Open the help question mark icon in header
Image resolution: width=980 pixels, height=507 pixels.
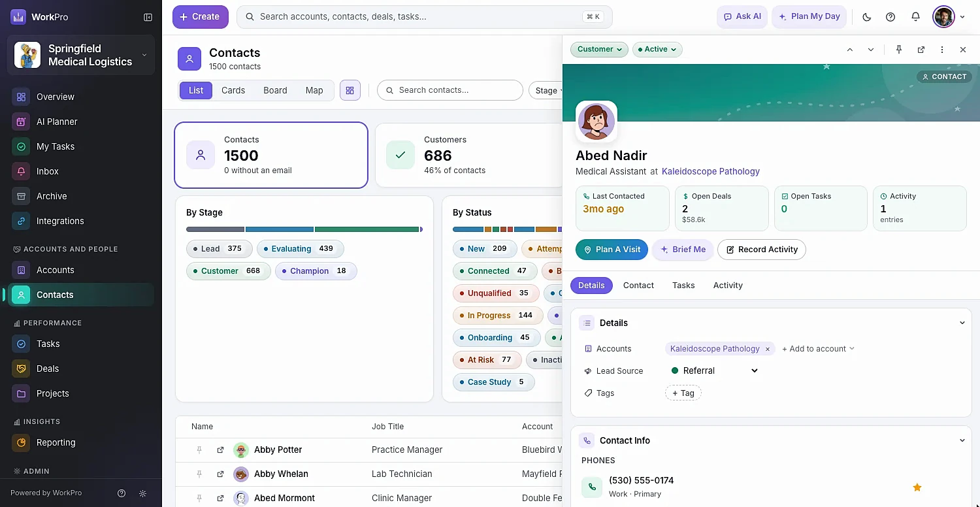point(890,17)
